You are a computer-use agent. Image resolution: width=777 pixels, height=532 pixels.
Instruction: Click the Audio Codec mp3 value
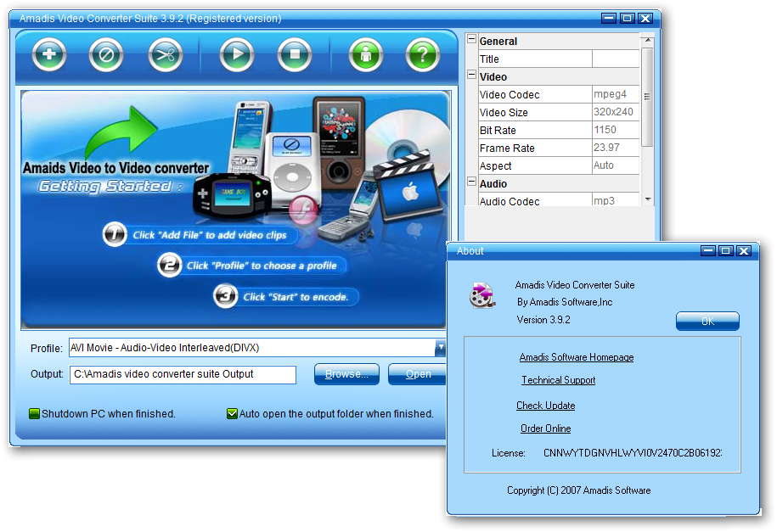pyautogui.click(x=616, y=200)
